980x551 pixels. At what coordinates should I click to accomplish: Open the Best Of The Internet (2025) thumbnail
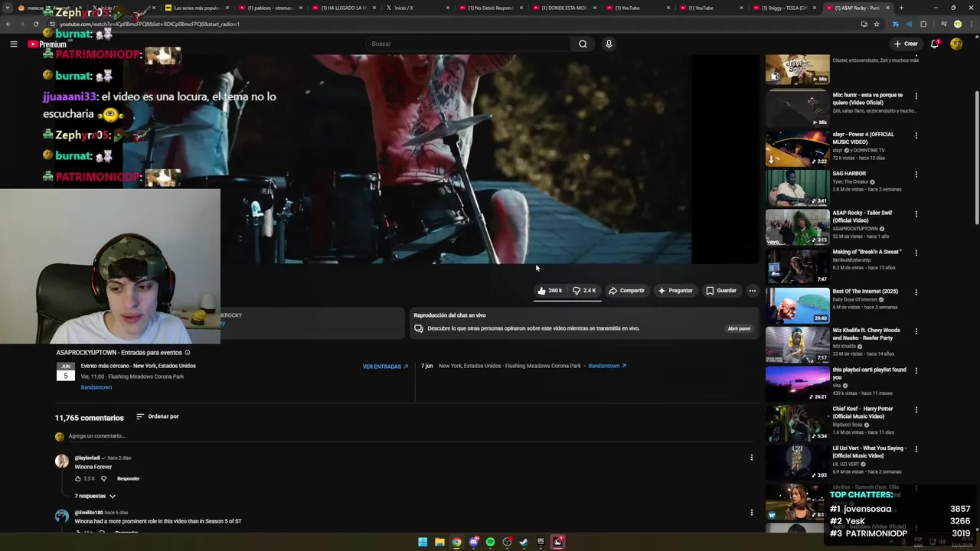tap(798, 305)
